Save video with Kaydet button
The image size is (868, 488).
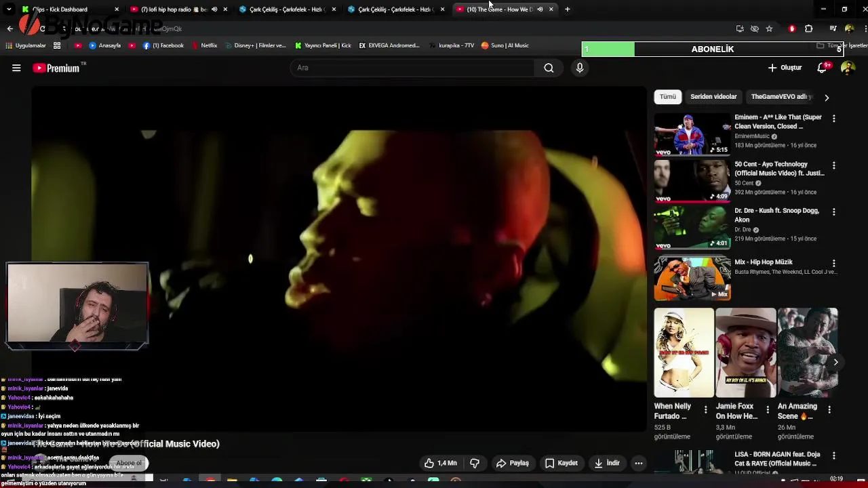tap(561, 463)
